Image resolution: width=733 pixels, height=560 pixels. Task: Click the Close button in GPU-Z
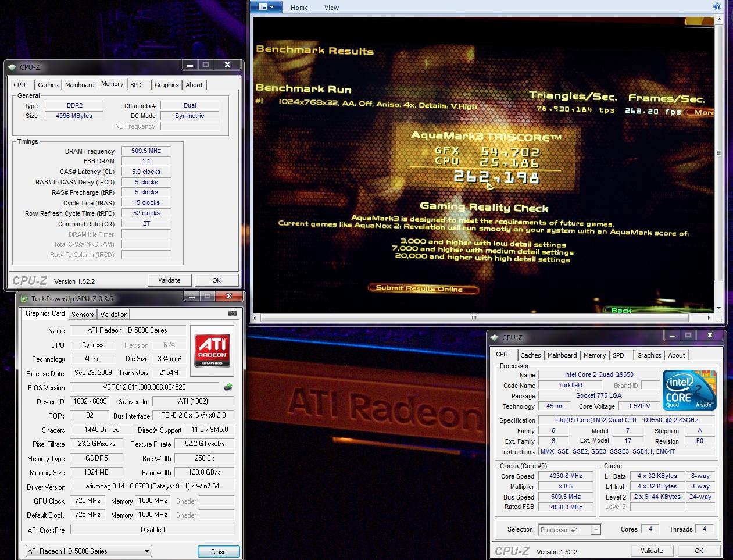click(219, 551)
